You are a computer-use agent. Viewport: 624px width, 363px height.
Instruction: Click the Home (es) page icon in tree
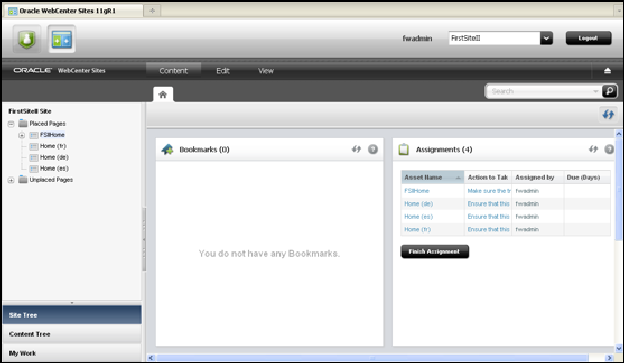(34, 169)
